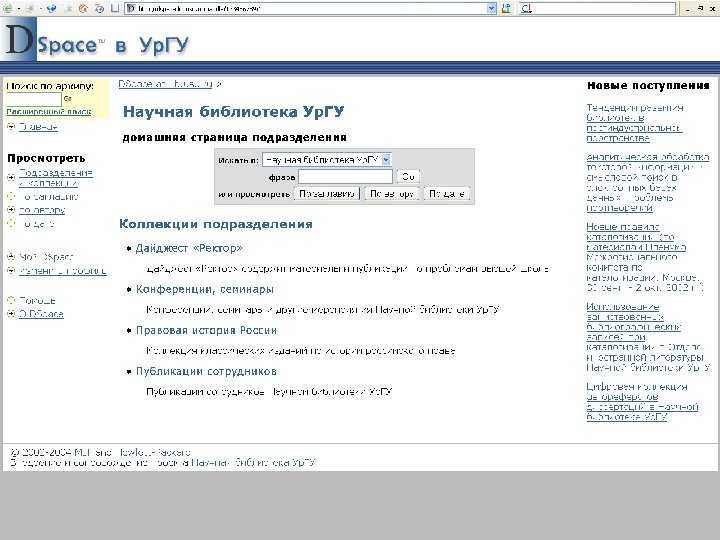Screen dimensions: 720x540
Task: Open the Расширенный поиск link
Action: click(x=49, y=112)
